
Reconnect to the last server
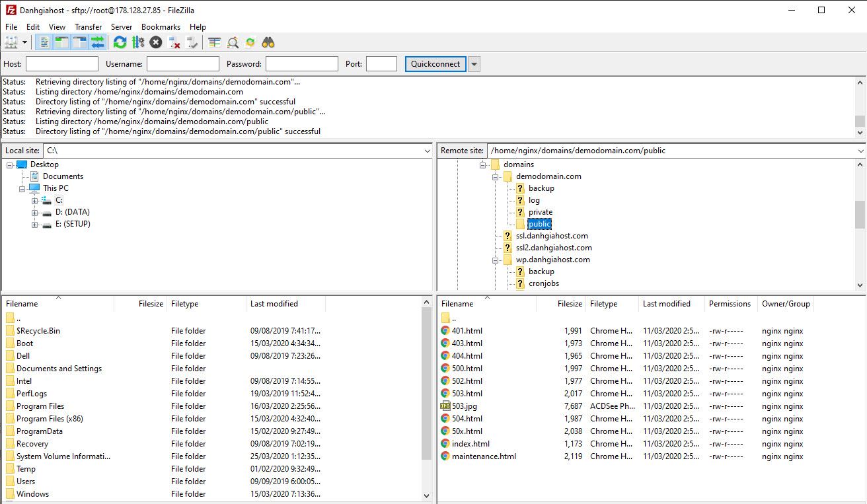192,42
